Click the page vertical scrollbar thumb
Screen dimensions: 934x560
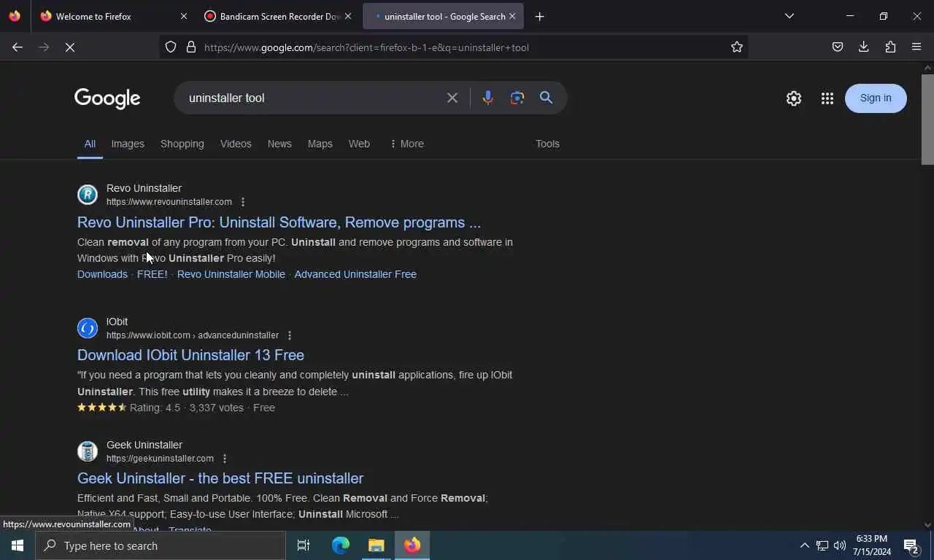coord(927,120)
